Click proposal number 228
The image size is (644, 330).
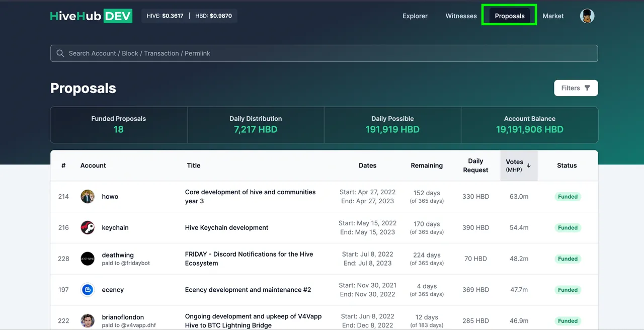click(63, 259)
